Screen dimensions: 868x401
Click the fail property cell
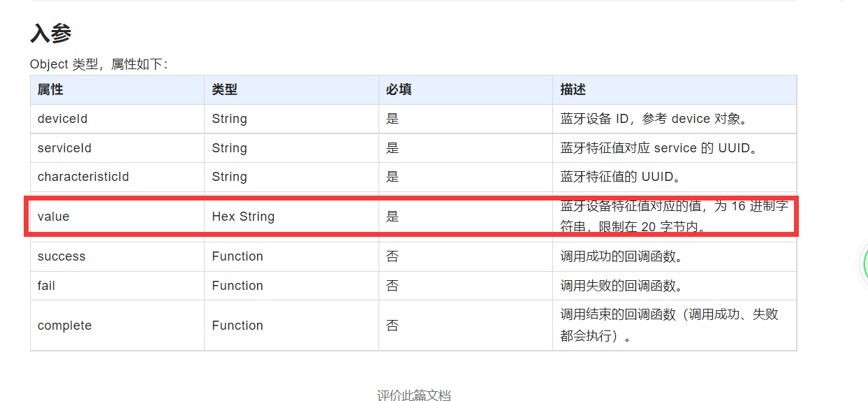[117, 286]
